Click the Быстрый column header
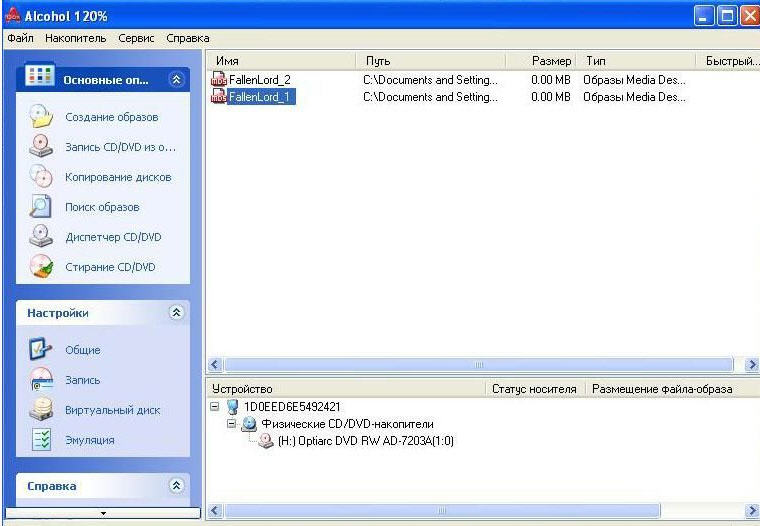The width and height of the screenshot is (760, 526). click(728, 61)
